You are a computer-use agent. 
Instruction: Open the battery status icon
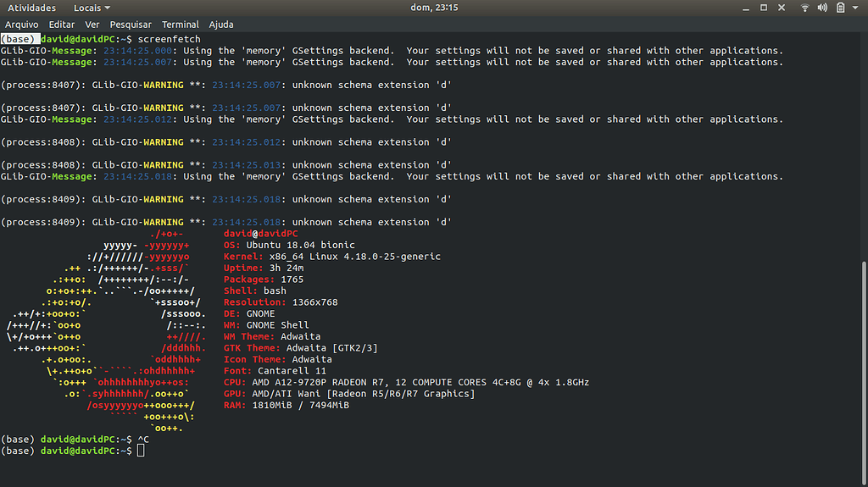(x=840, y=8)
